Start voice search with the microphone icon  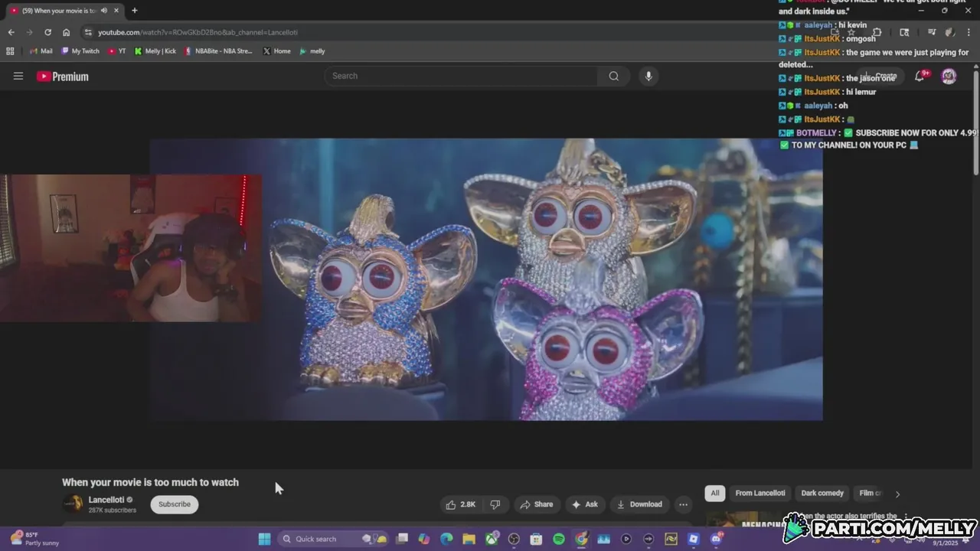648,76
